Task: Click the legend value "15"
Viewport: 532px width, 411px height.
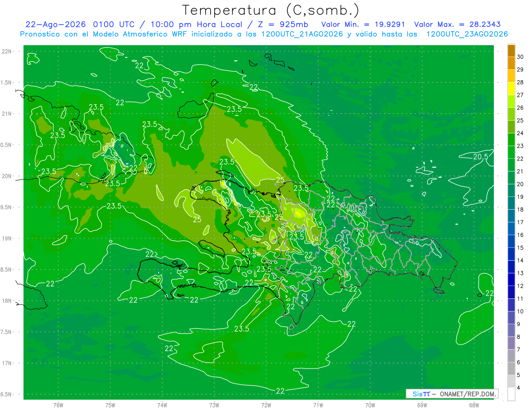Action: 520,248
